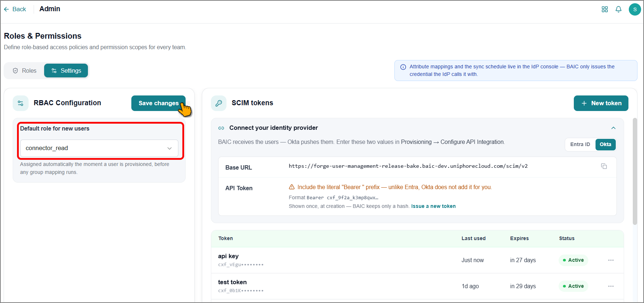The height and width of the screenshot is (303, 644).
Task: Click the SCIM tokens panel scrollbar
Action: pyautogui.click(x=635, y=171)
